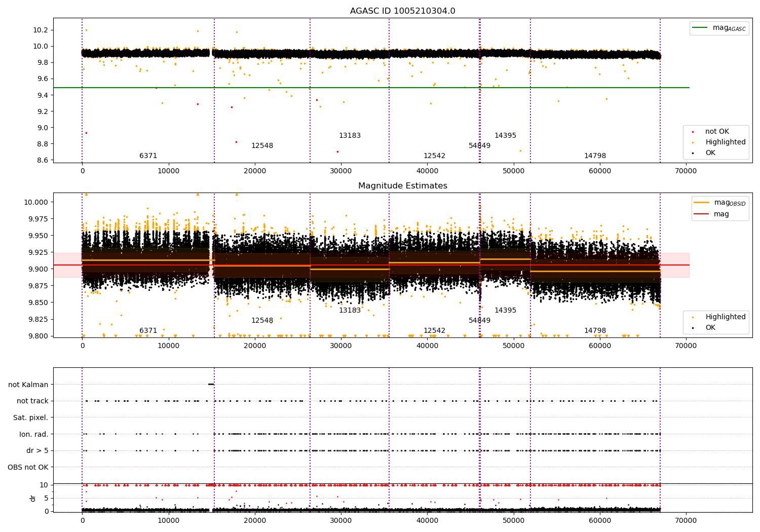Click the 10.2 y-axis tick label
The height and width of the screenshot is (532, 760).
tap(41, 30)
